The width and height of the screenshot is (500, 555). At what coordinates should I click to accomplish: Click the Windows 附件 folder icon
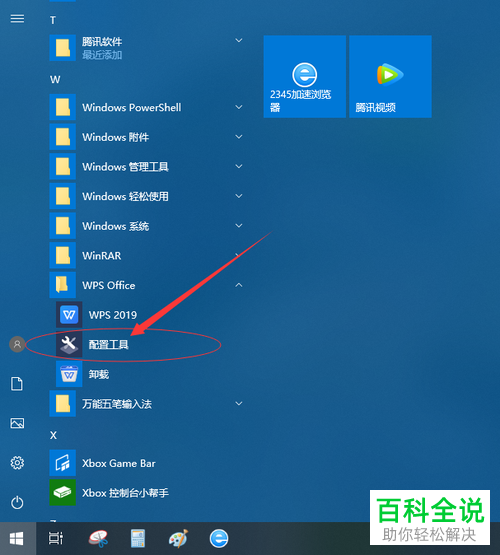pos(63,137)
